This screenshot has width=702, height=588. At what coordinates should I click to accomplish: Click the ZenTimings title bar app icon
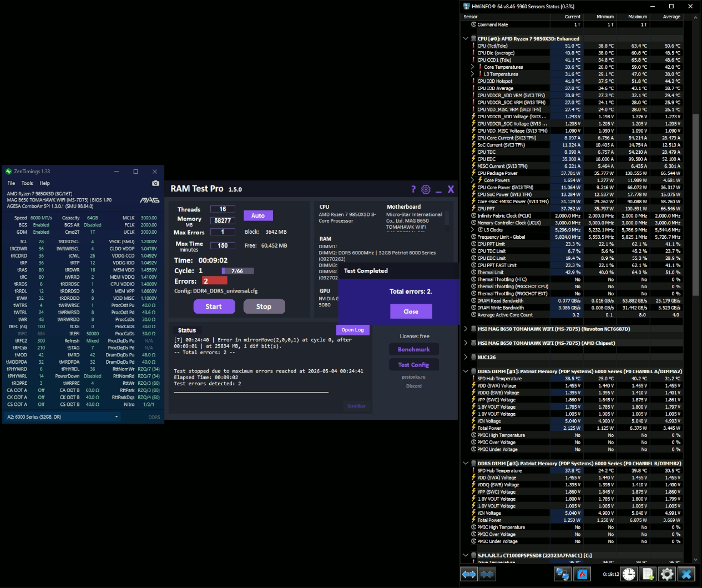8,172
